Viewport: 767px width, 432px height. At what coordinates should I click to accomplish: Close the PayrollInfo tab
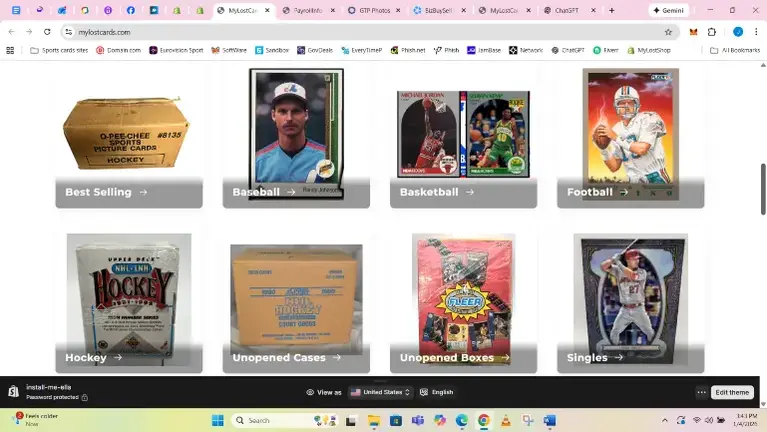tap(333, 10)
